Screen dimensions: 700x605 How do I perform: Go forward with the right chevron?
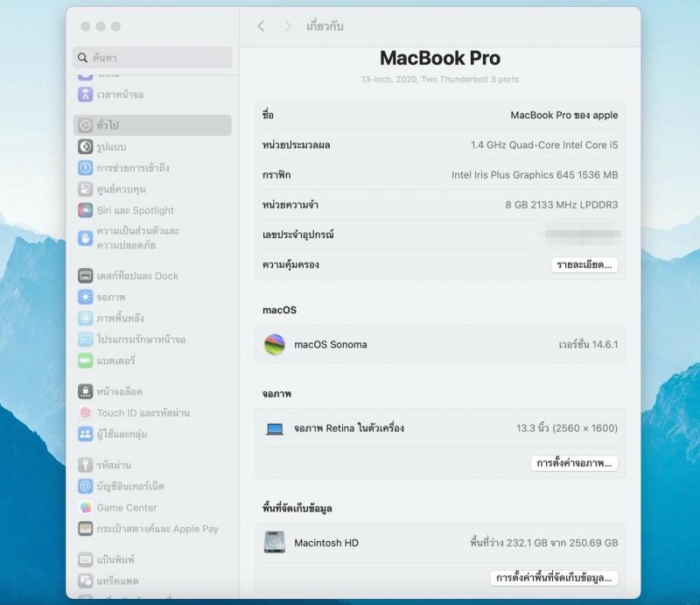tap(288, 26)
